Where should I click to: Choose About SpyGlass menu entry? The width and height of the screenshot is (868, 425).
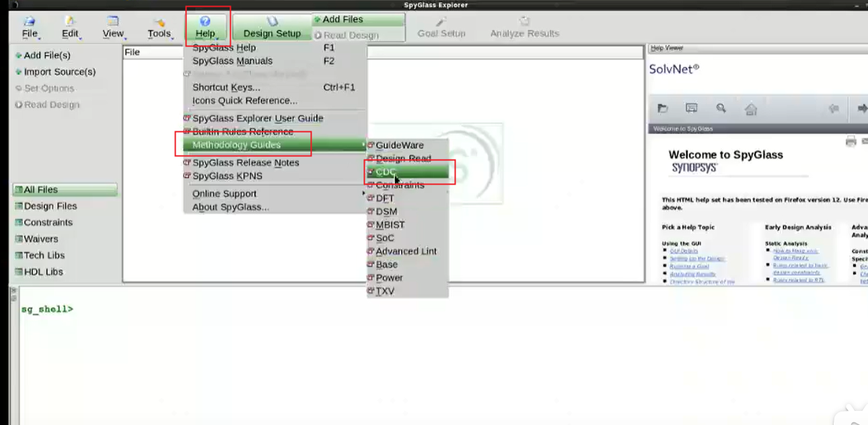click(275, 207)
